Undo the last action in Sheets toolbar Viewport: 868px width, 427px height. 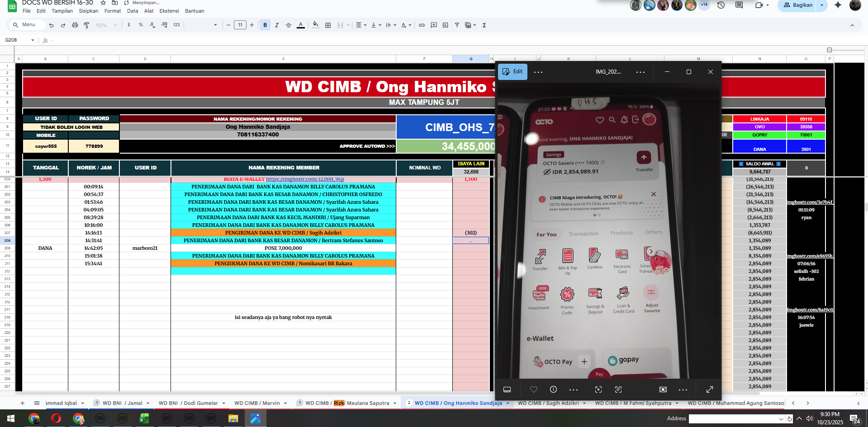click(x=51, y=25)
